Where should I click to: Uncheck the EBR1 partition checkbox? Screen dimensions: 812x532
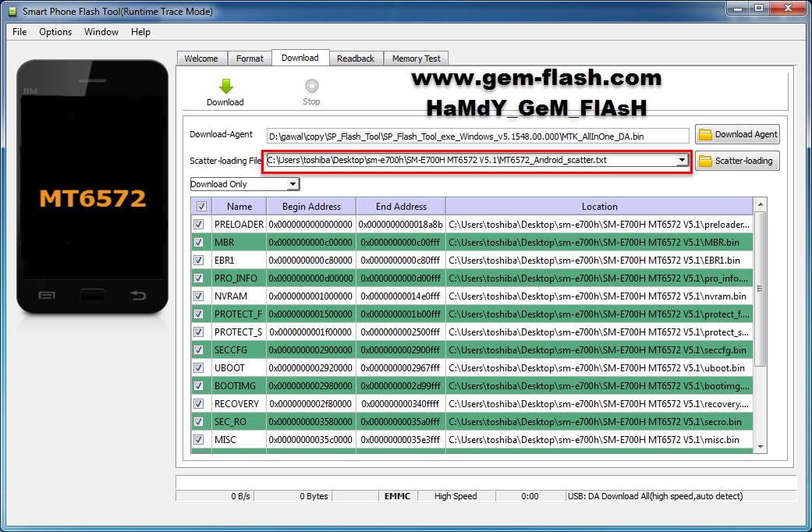click(x=198, y=260)
